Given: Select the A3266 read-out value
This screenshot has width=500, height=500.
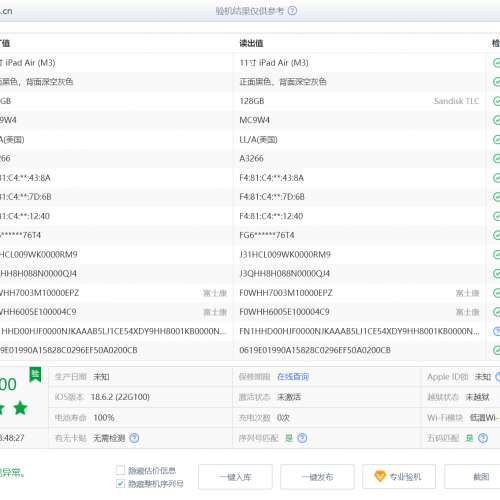Looking at the screenshot, I should pyautogui.click(x=251, y=158).
